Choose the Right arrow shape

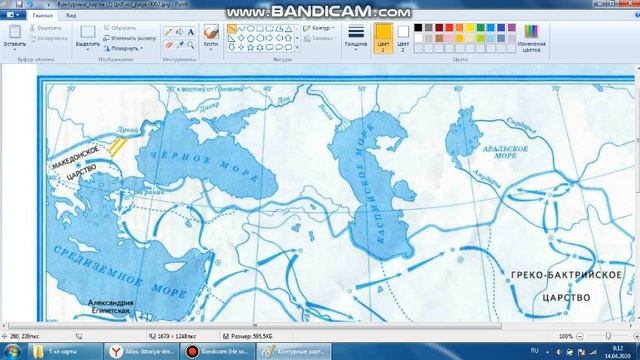pyautogui.click(x=269, y=38)
